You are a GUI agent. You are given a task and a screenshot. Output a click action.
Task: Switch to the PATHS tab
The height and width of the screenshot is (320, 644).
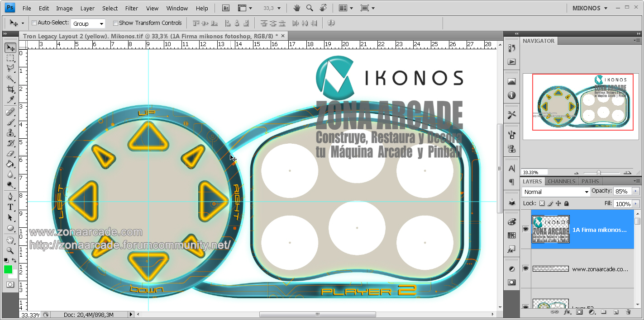point(590,181)
